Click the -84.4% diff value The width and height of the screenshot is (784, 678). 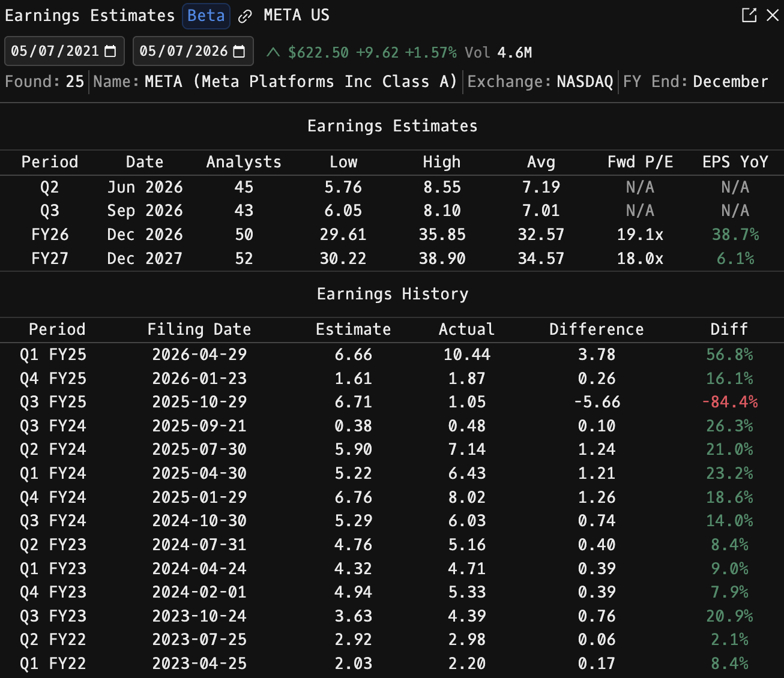729,402
